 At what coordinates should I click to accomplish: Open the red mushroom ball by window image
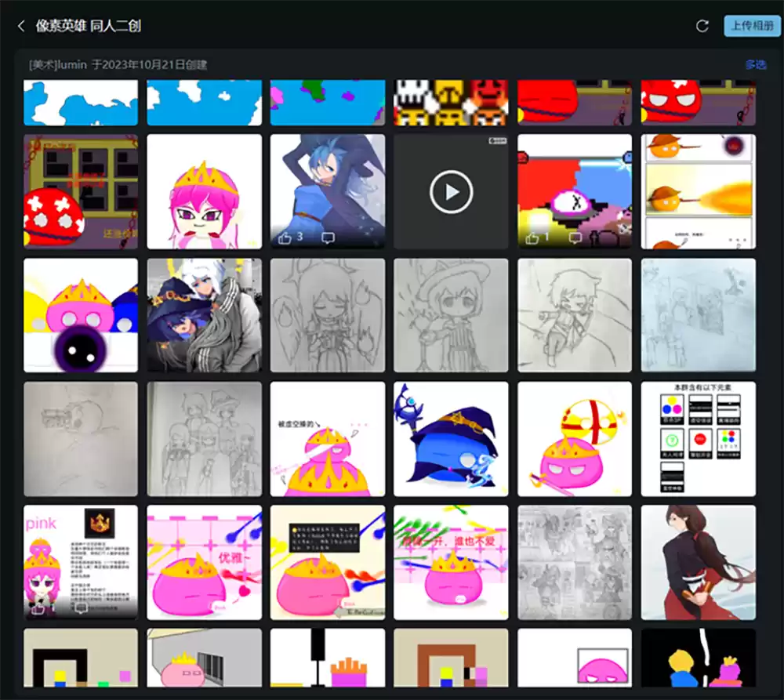(81, 191)
